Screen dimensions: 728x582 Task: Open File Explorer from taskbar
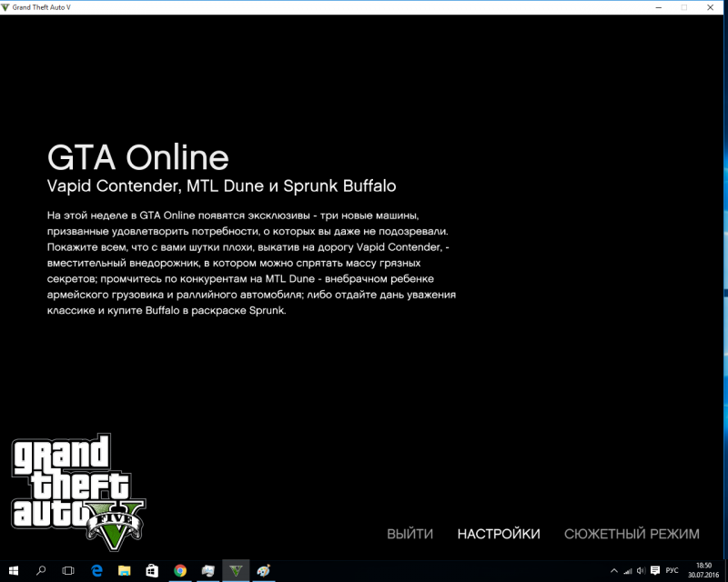tap(125, 571)
